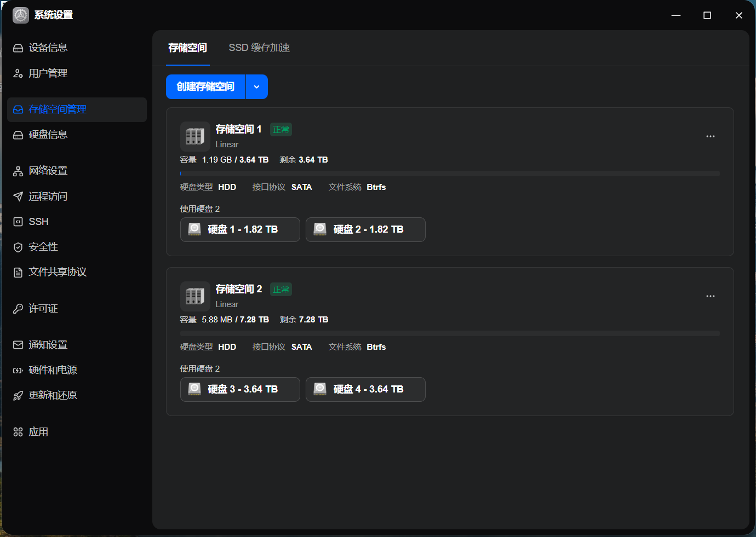Click the 许可证 key icon

[18, 309]
